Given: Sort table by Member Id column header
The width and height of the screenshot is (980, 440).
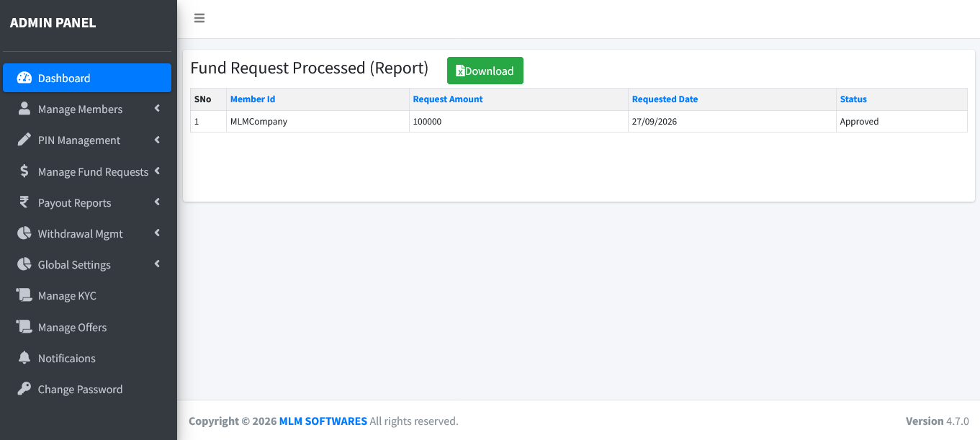Looking at the screenshot, I should click(x=253, y=99).
